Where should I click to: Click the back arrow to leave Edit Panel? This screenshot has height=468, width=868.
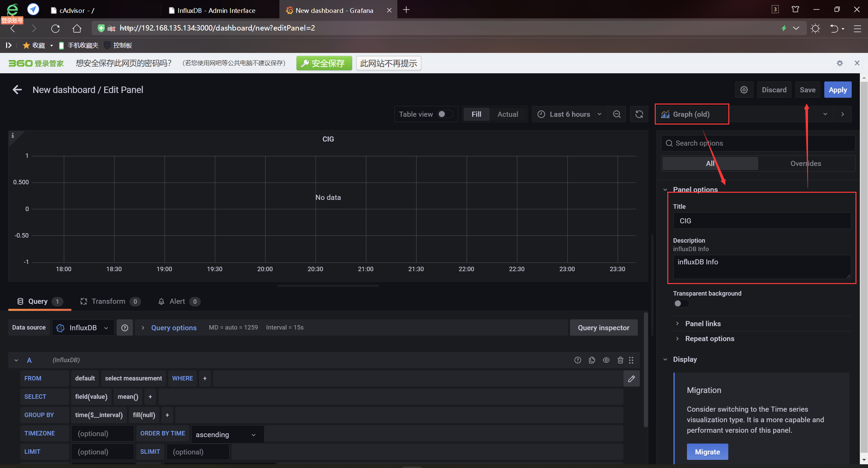tap(17, 90)
